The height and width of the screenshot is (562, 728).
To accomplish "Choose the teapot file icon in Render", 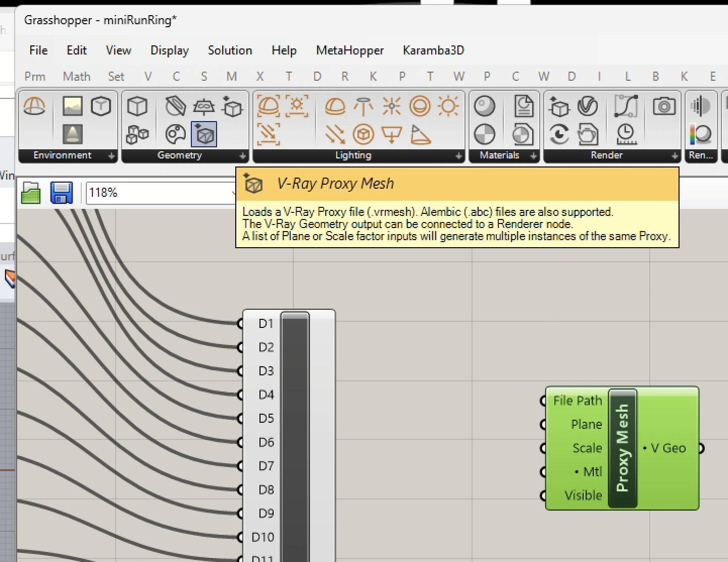I will pyautogui.click(x=588, y=134).
